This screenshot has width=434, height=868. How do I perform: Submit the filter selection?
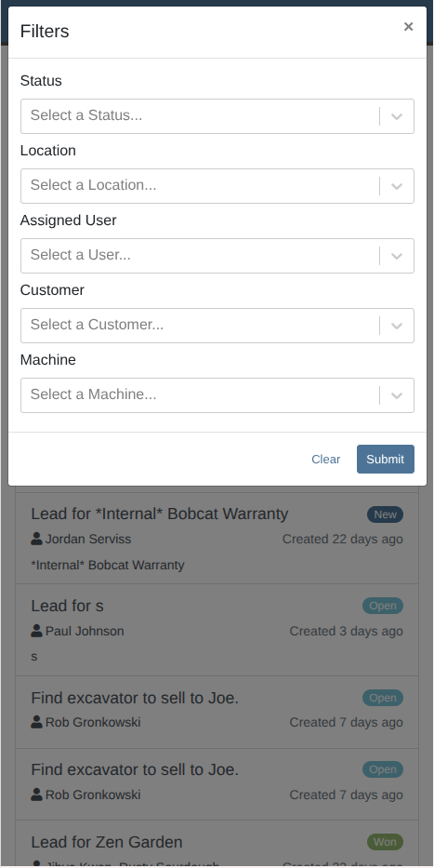pos(386,459)
